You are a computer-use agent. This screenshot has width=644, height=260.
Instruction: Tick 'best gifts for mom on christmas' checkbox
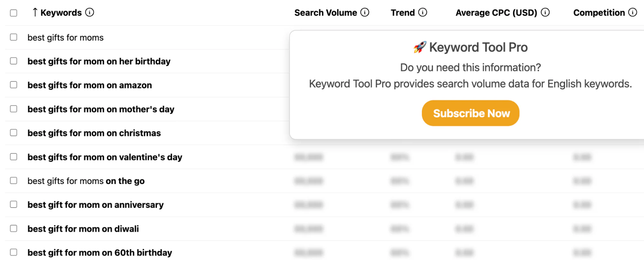[x=13, y=132]
